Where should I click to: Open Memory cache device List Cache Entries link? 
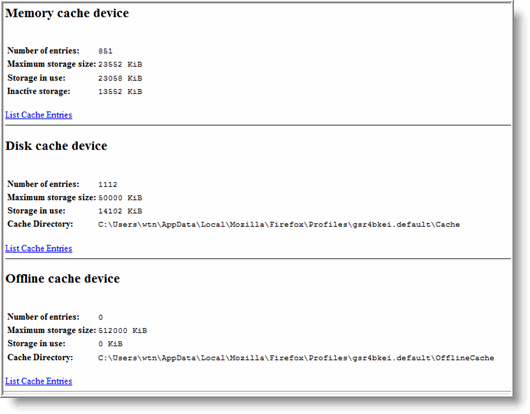(x=39, y=115)
